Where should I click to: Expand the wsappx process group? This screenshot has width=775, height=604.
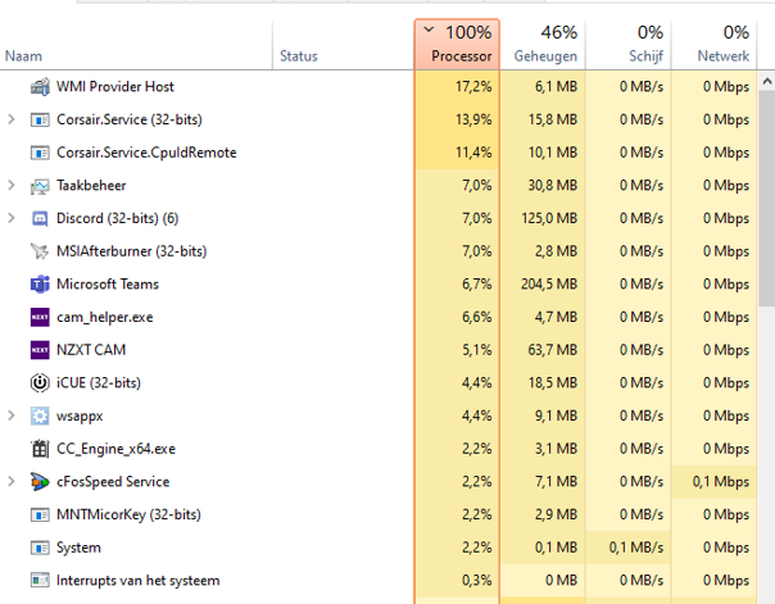tap(11, 416)
